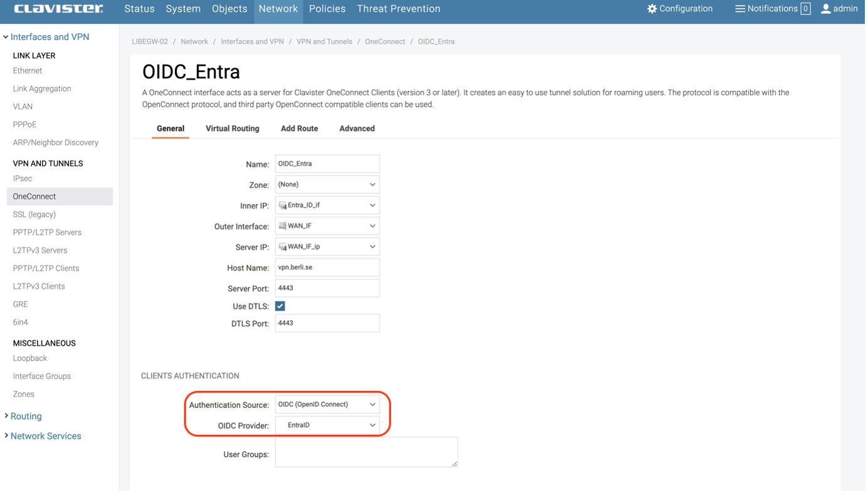The width and height of the screenshot is (868, 494).
Task: Open L2TPv3 Servers in sidebar
Action: pos(40,250)
